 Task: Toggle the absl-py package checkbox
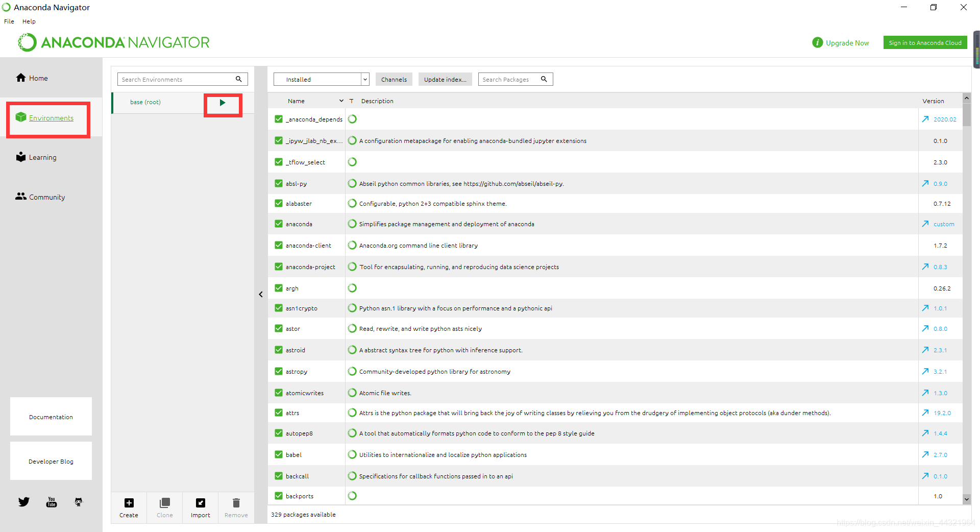[x=279, y=183]
